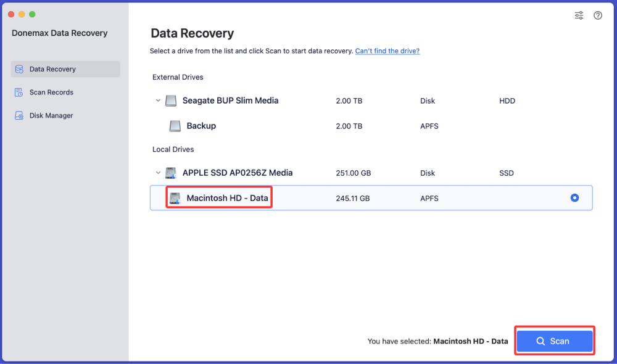Click the magnifier icon inside the Scan button
This screenshot has width=617, height=364.
[x=539, y=341]
